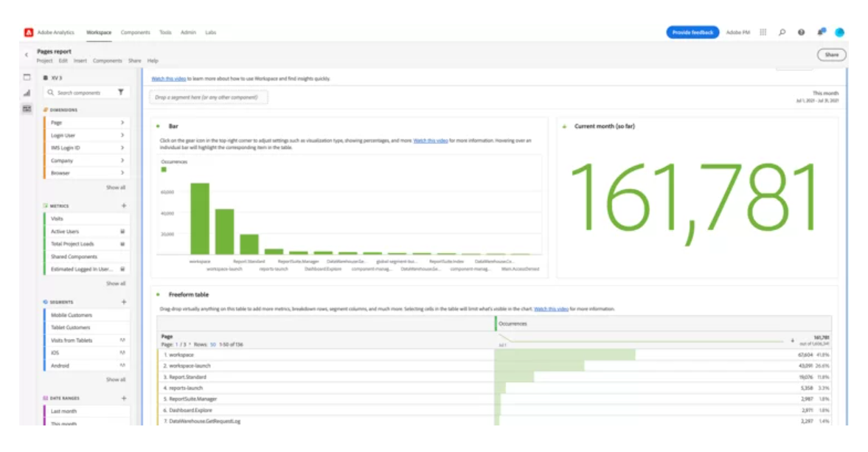The height and width of the screenshot is (452, 868).
Task: Open the Project menu
Action: click(x=44, y=61)
